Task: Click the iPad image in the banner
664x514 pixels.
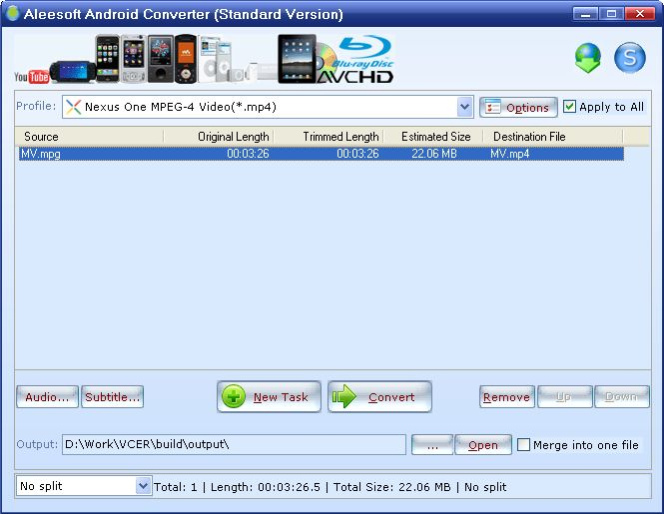Action: tap(297, 58)
